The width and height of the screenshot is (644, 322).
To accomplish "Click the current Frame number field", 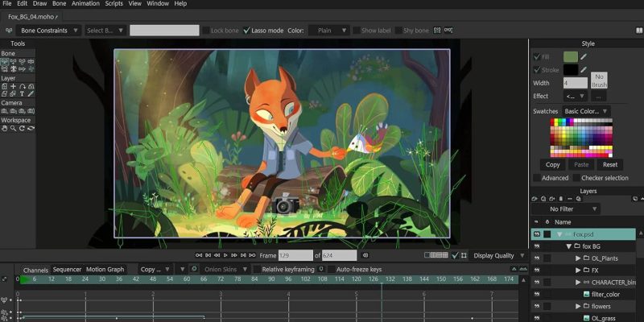I will tap(295, 255).
